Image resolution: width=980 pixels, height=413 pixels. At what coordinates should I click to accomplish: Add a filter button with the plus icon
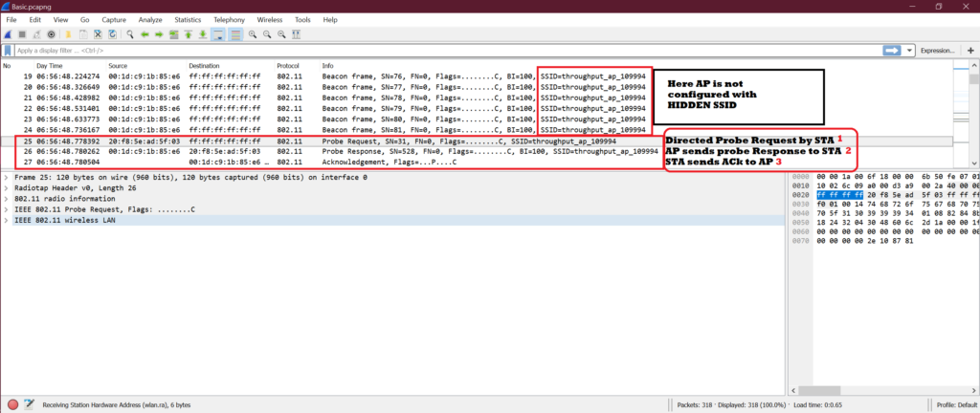pos(970,50)
